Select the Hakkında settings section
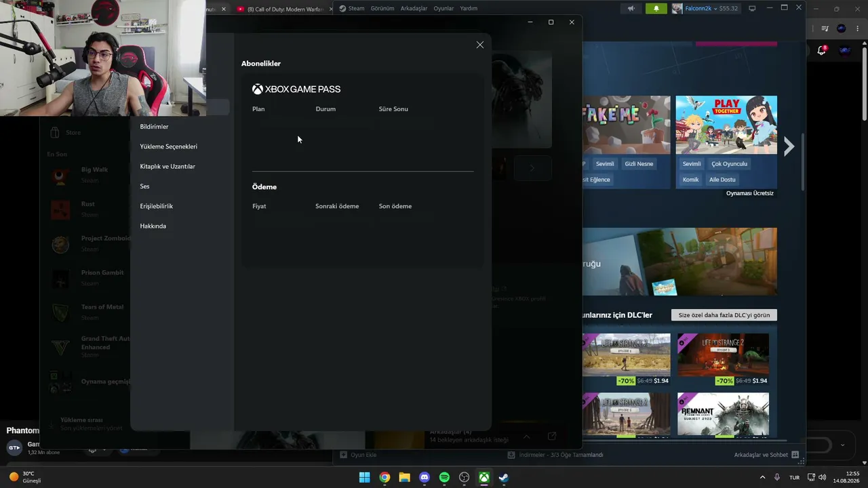The image size is (868, 488). (x=153, y=226)
